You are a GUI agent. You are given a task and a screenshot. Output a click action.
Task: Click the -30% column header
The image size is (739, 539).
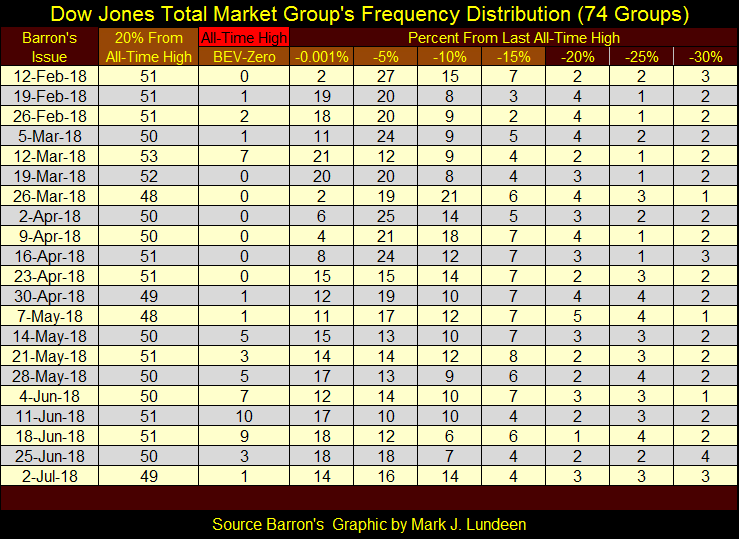click(x=705, y=57)
